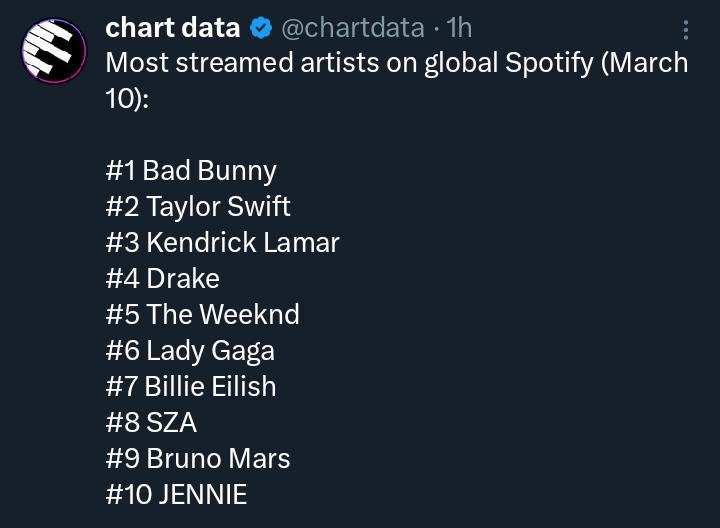Open the three-dot more options menu
720x528 pixels.
[686, 30]
